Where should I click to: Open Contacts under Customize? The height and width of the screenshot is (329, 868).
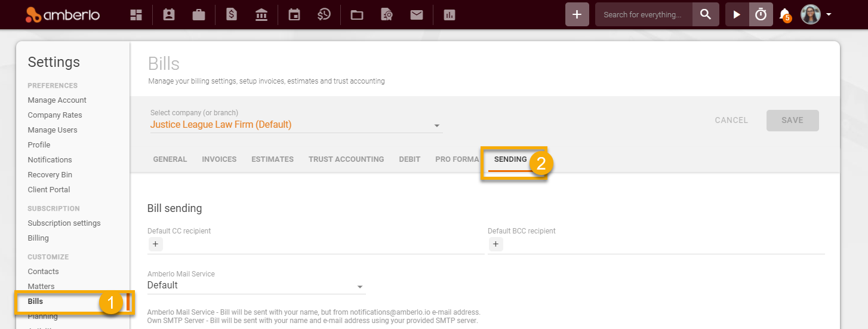(x=43, y=272)
